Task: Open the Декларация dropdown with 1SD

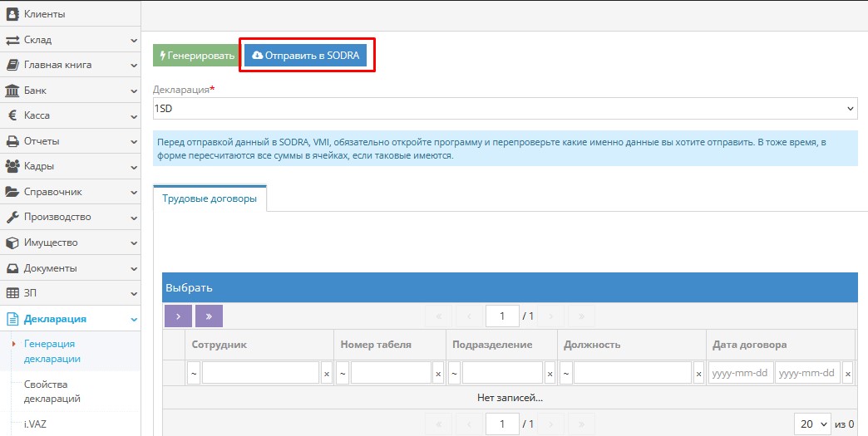Action: point(505,109)
